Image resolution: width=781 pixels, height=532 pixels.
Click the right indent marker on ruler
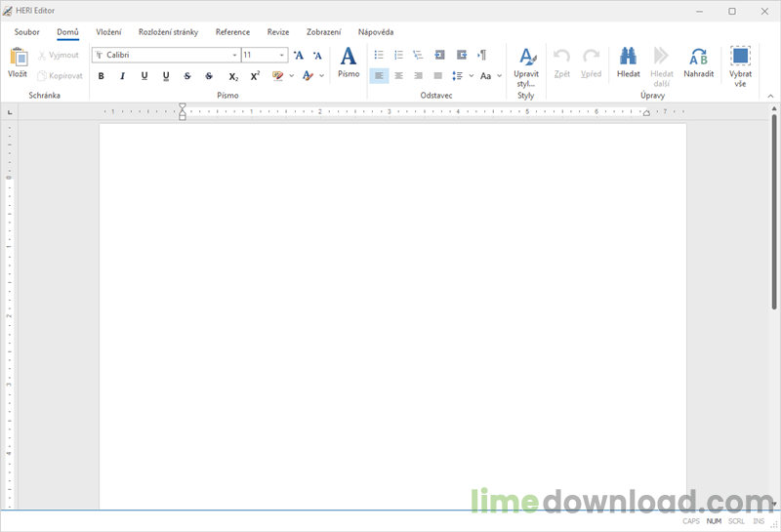coord(646,113)
